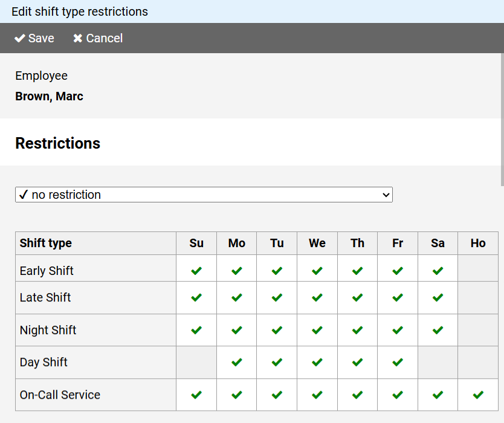The width and height of the screenshot is (504, 423).
Task: Toggle Late Shift on Sunday
Action: (x=196, y=298)
